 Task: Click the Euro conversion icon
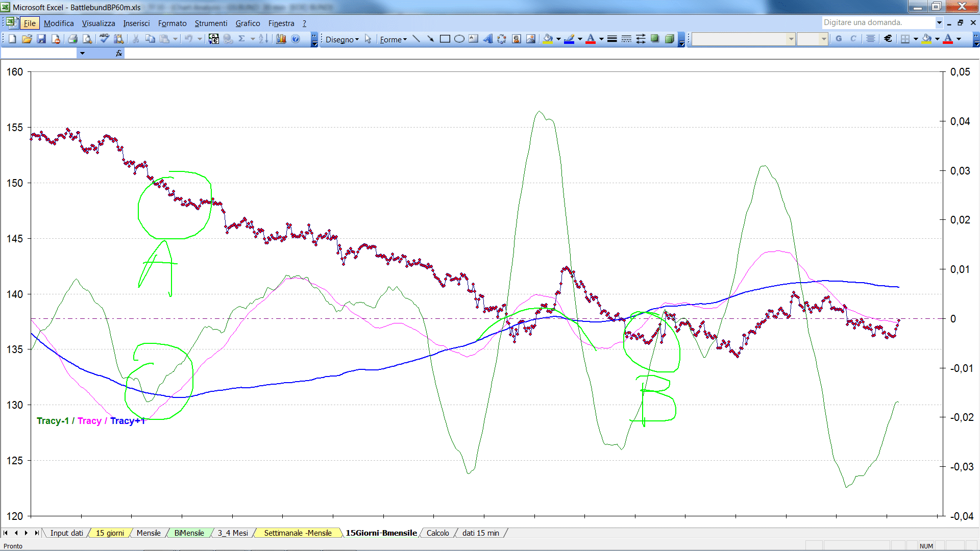pyautogui.click(x=214, y=39)
